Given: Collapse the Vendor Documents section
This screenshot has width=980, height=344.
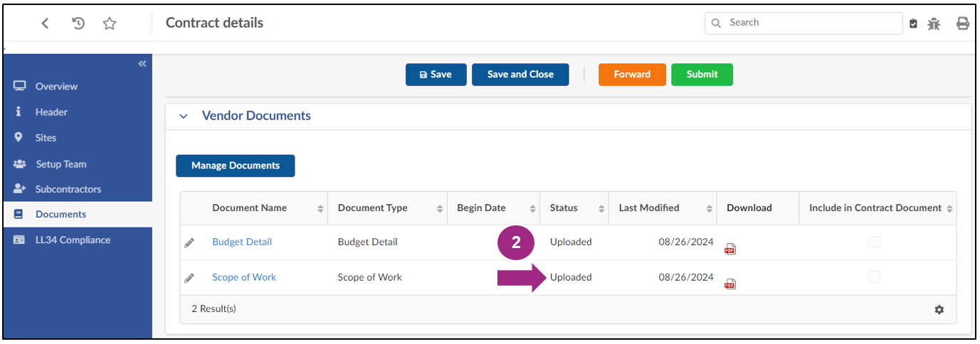Looking at the screenshot, I should click(x=184, y=116).
